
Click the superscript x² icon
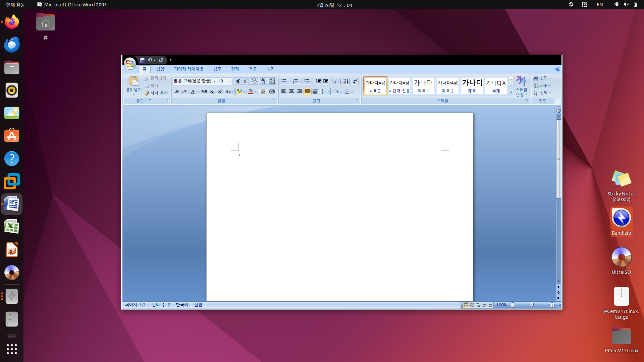(x=220, y=92)
